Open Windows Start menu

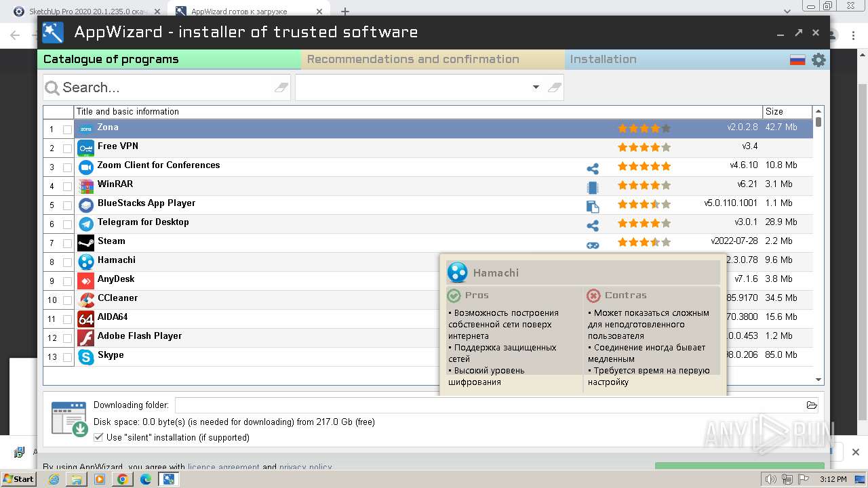pos(18,479)
